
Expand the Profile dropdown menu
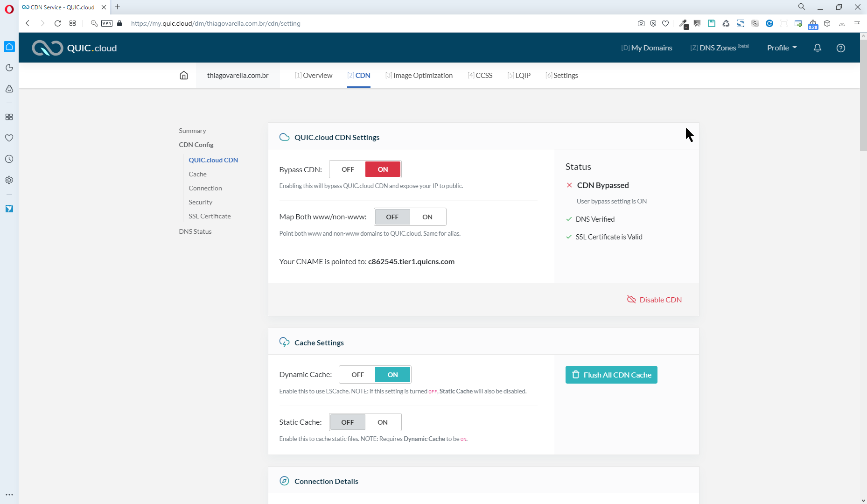click(782, 48)
